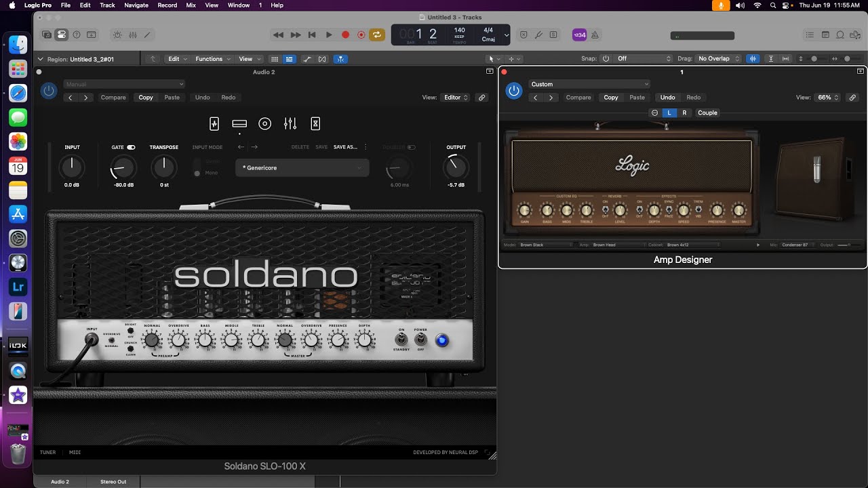Open the Navigate menu
This screenshot has width=868, height=488.
click(x=136, y=5)
